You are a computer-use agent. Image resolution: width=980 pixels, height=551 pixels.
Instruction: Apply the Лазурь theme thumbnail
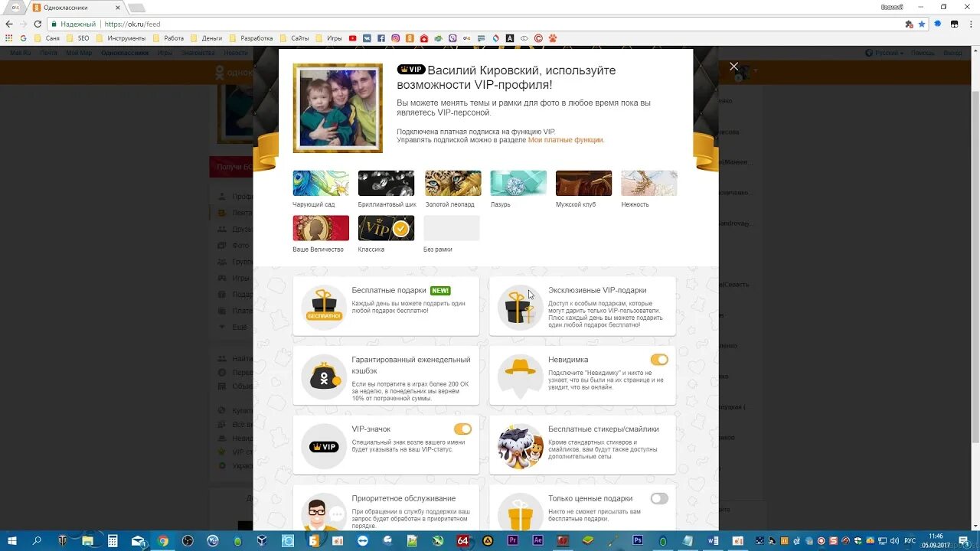click(518, 184)
